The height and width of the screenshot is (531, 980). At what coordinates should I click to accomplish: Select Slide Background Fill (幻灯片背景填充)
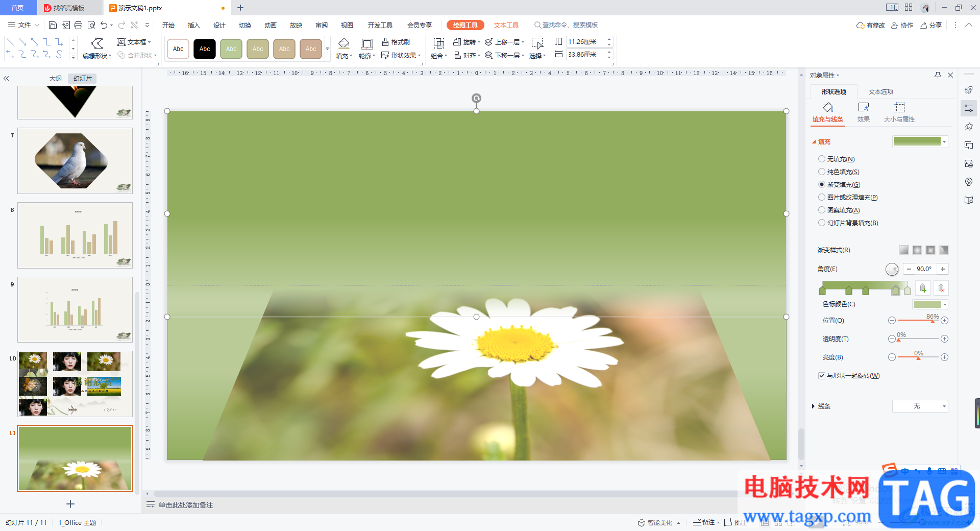pos(822,223)
